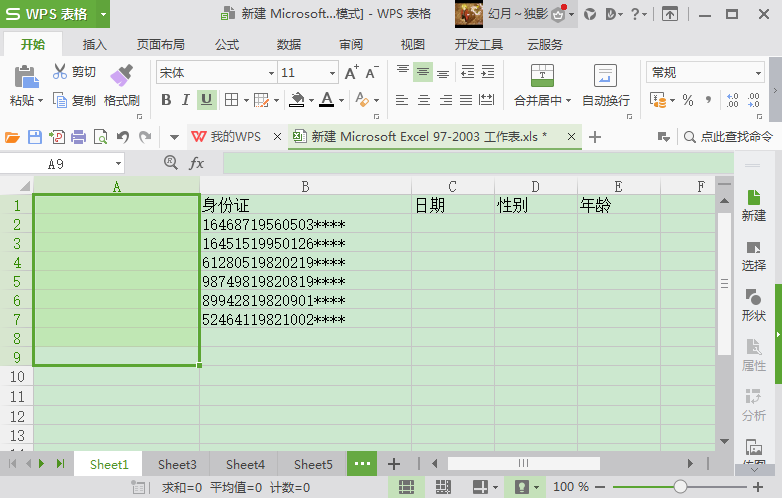Save the workbook with disk icon
Screen dimensions: 782x498
[x=34, y=137]
